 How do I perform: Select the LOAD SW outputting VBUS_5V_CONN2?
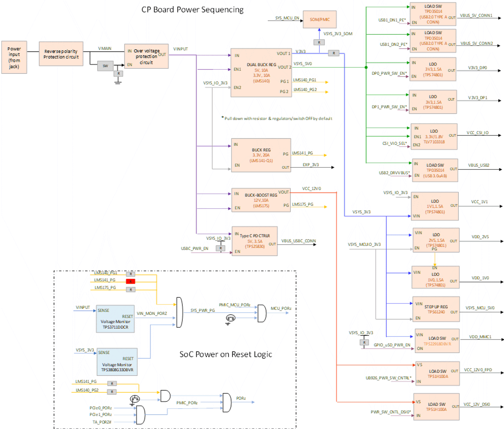[433, 41]
